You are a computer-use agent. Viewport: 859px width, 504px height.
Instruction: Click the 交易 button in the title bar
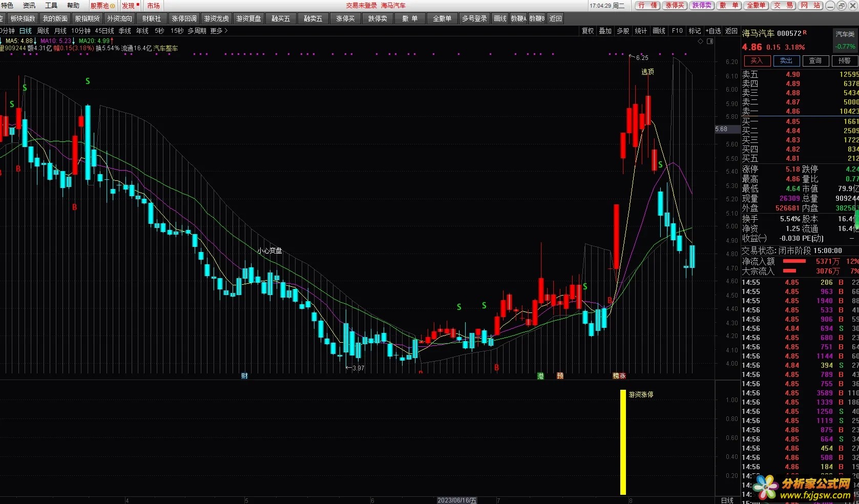coord(783,6)
